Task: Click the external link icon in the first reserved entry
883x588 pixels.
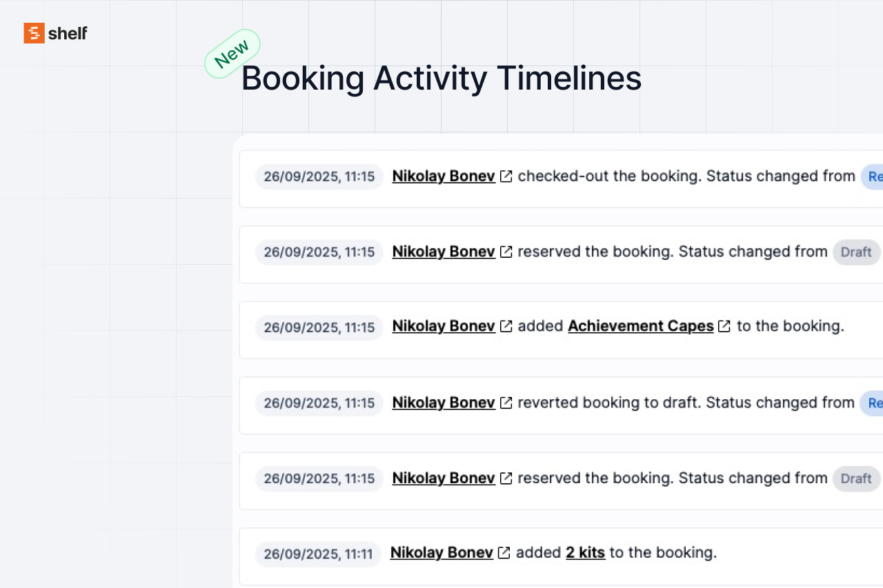Action: click(x=506, y=252)
